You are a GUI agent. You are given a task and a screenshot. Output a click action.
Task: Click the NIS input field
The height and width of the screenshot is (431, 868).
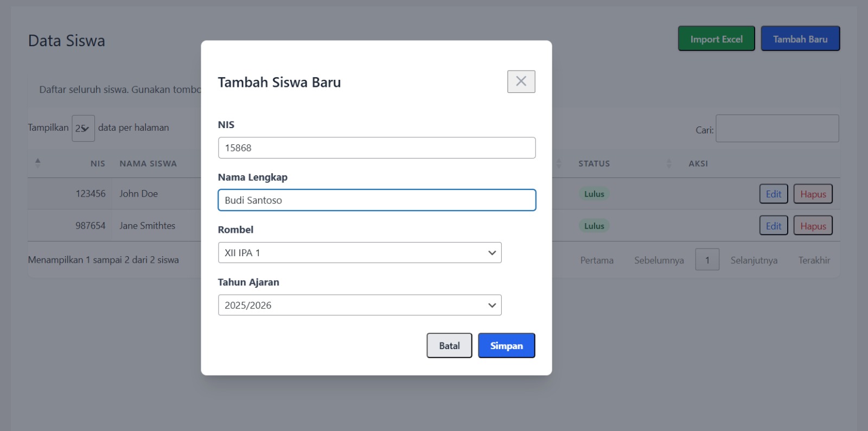tap(376, 148)
